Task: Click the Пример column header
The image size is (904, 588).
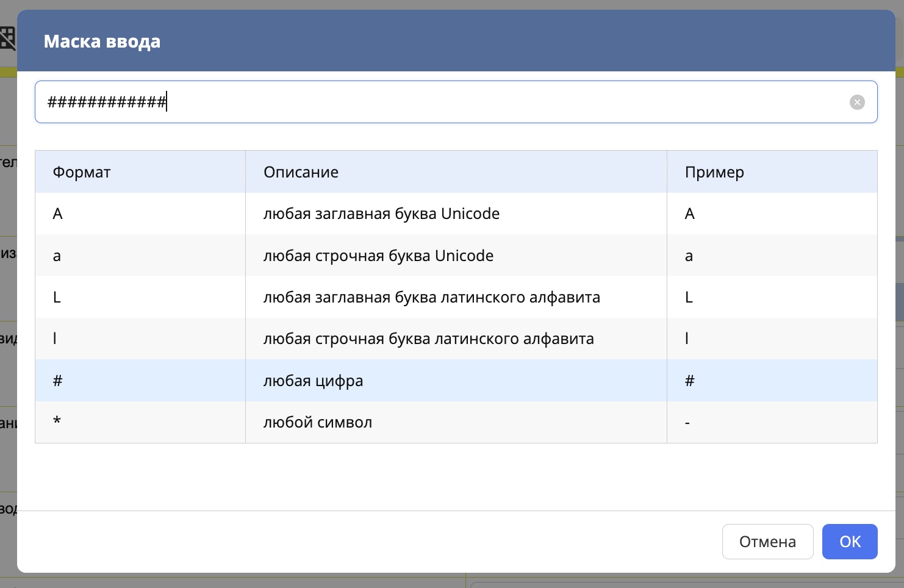Action: 714,172
